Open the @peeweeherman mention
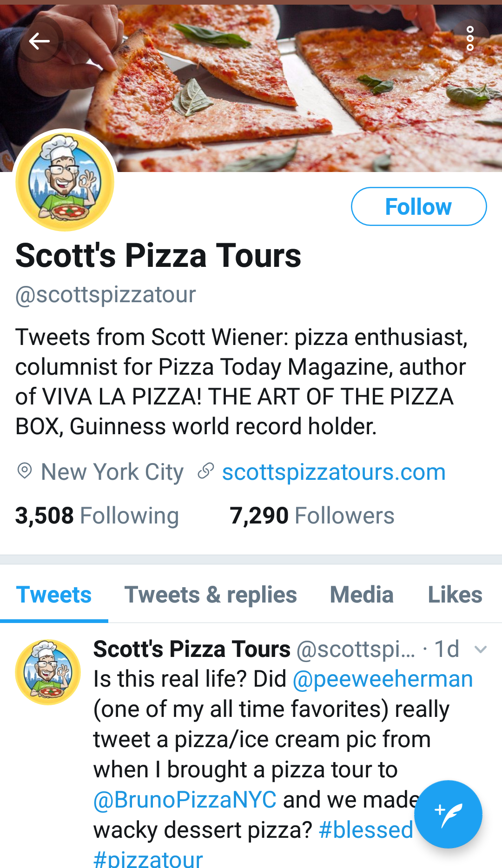The image size is (502, 868). pos(383,679)
